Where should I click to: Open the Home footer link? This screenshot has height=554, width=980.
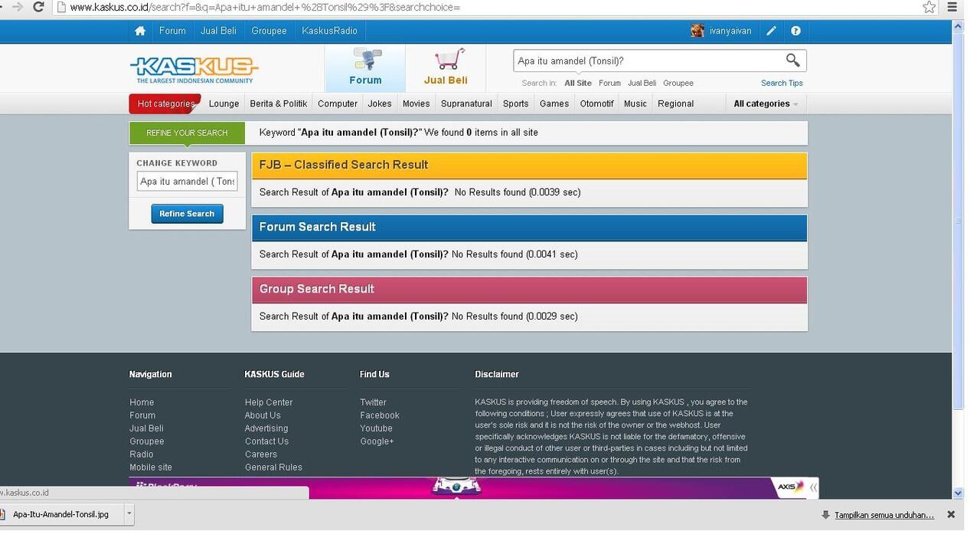point(142,402)
